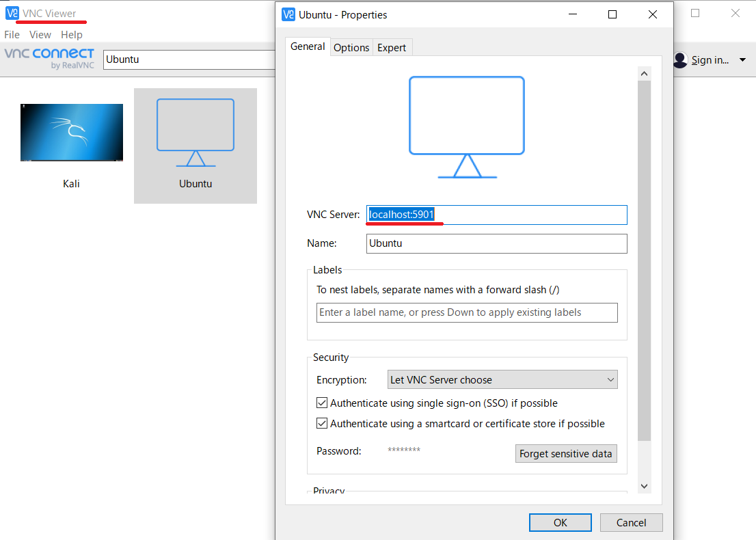Select the Ubuntu connection monitor icon
Screen dimensions: 756x540
195,133
